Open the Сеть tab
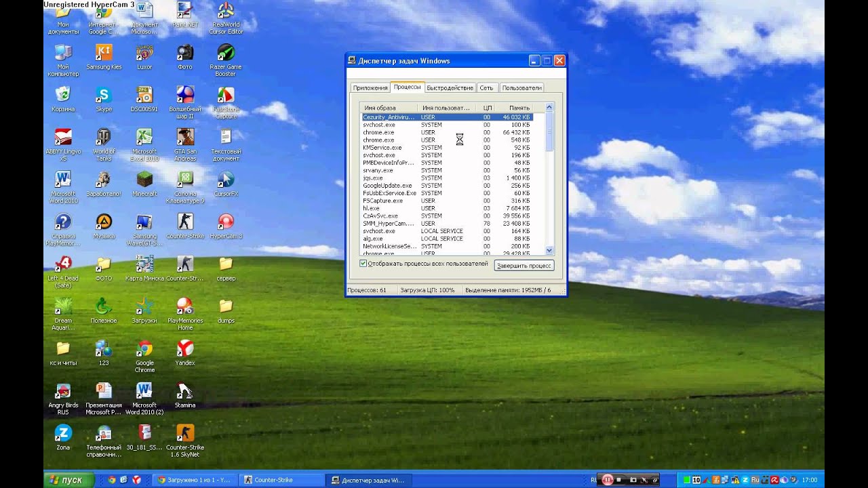The image size is (868, 488). [x=486, y=87]
